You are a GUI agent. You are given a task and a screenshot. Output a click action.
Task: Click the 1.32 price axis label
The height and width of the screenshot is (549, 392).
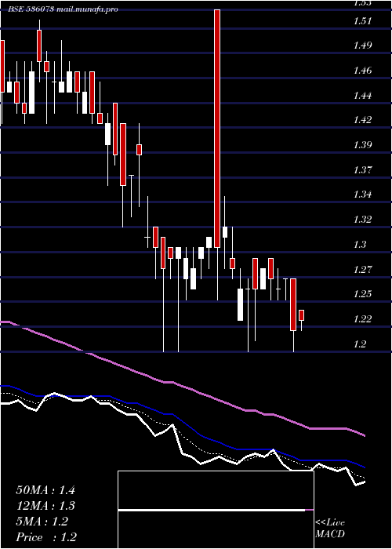point(362,220)
